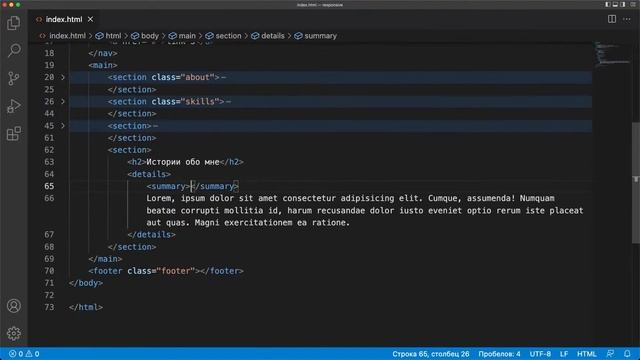Click main in the breadcrumb

187,36
